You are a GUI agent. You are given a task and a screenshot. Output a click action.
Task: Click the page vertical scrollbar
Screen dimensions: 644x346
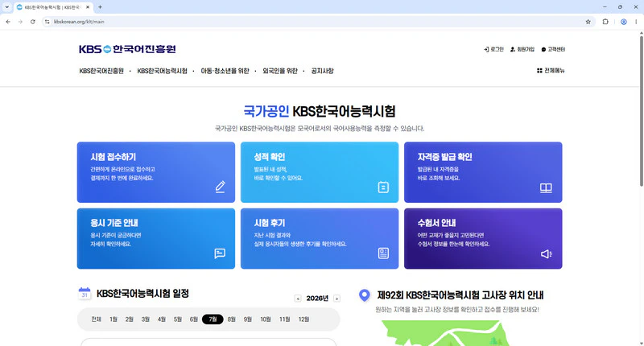point(641,111)
